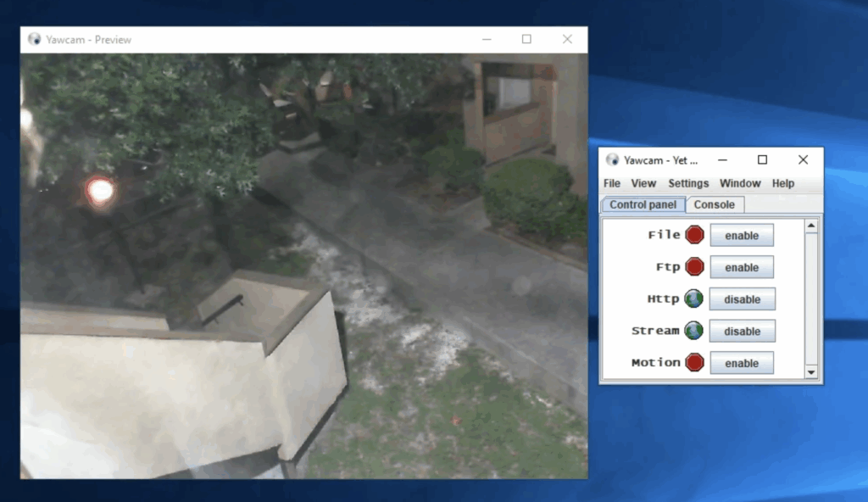Screen dimensions: 868x502
Task: Maximize the Yawcam Preview window
Action: [526, 39]
